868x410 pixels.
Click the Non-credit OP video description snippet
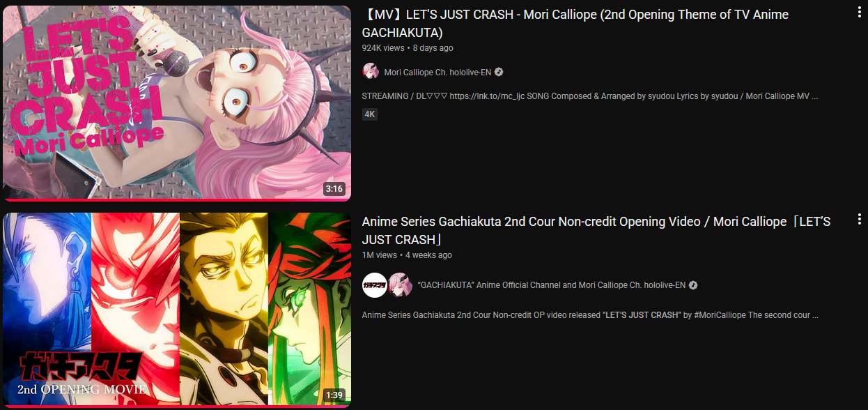coord(590,315)
